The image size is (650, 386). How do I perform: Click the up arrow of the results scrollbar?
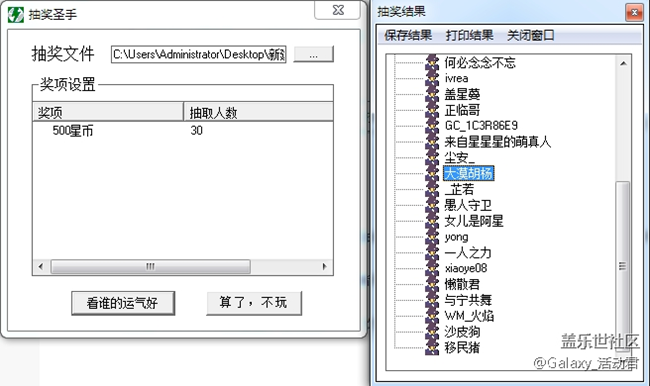tap(623, 63)
